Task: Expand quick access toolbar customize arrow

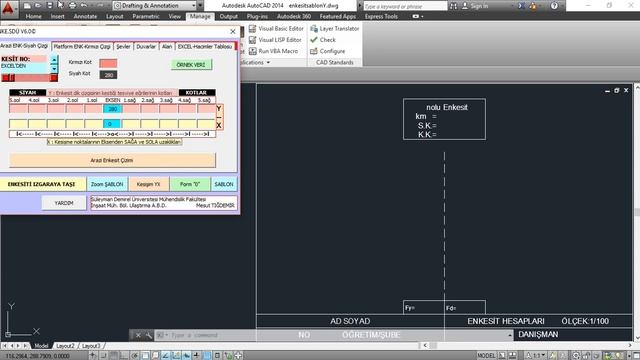Action: point(200,6)
